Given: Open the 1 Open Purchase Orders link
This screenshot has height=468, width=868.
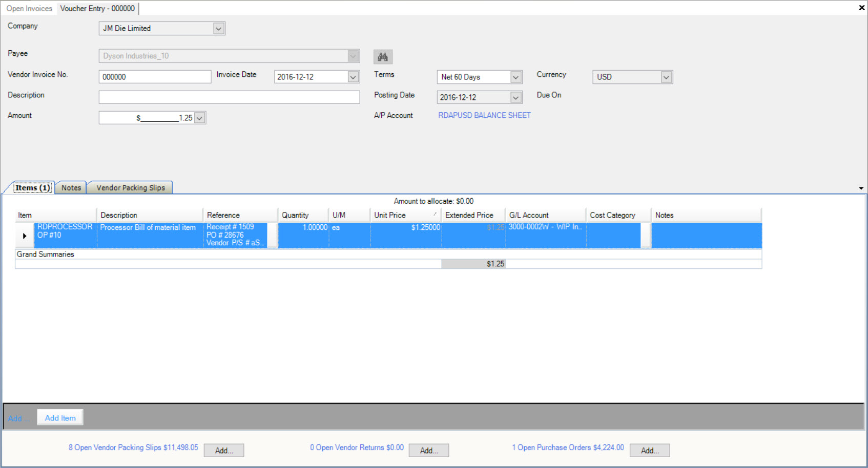Looking at the screenshot, I should click(x=568, y=448).
